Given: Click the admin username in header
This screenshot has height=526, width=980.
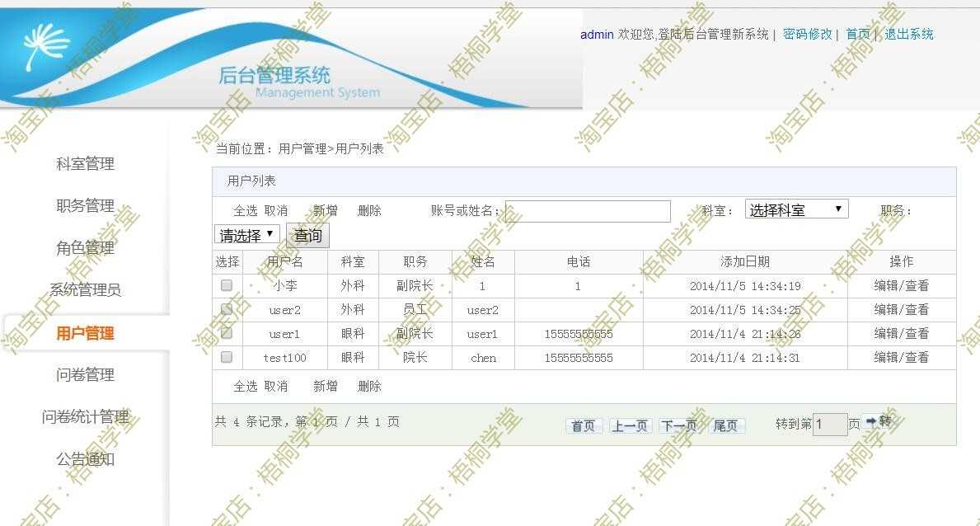Looking at the screenshot, I should point(597,35).
